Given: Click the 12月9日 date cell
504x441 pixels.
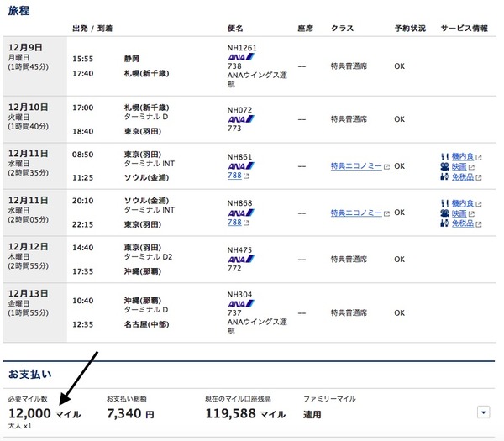Looking at the screenshot, I should coord(35,66).
